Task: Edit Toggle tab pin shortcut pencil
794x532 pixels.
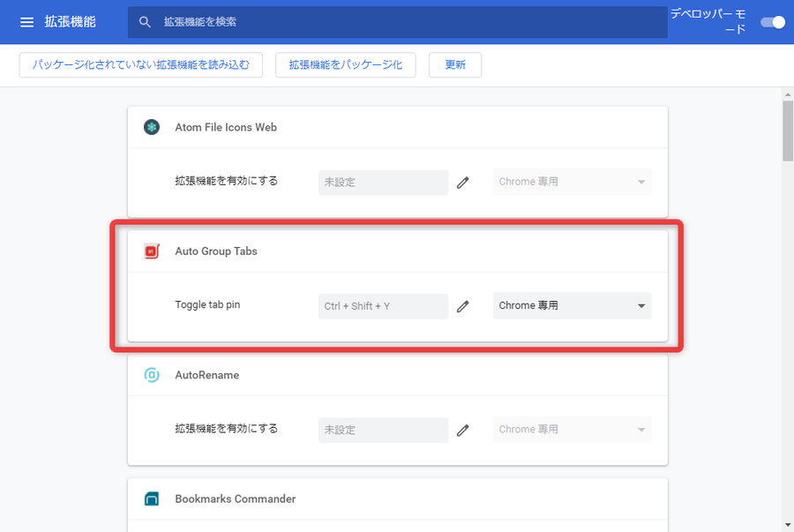Action: (x=463, y=306)
